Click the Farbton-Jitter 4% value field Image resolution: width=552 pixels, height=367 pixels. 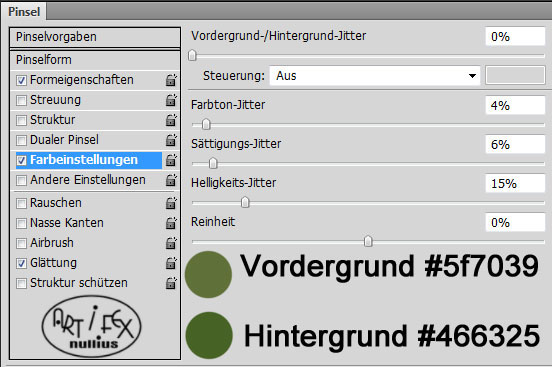515,106
